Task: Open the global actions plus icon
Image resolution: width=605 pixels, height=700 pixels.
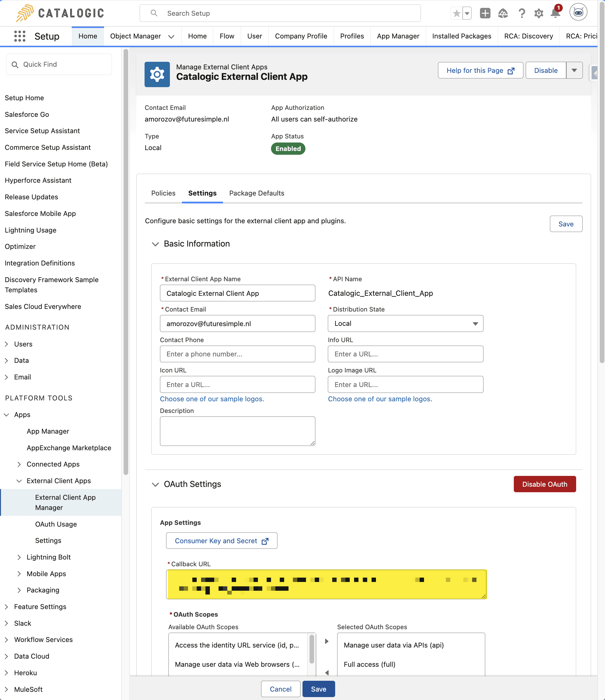Action: 485,13
